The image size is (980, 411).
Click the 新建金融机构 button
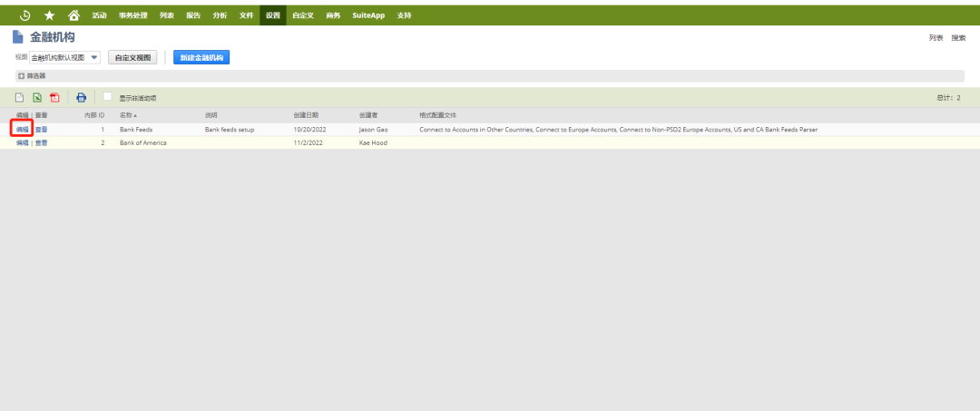pos(201,57)
